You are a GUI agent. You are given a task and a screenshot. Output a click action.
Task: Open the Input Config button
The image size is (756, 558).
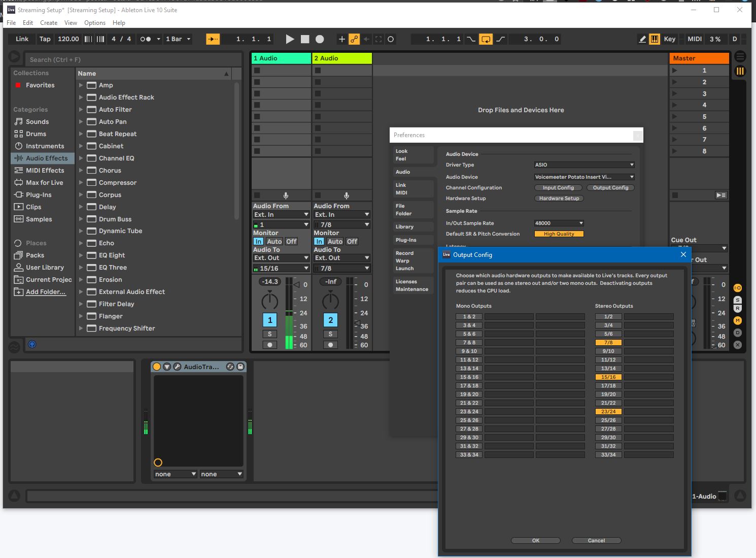click(x=558, y=188)
